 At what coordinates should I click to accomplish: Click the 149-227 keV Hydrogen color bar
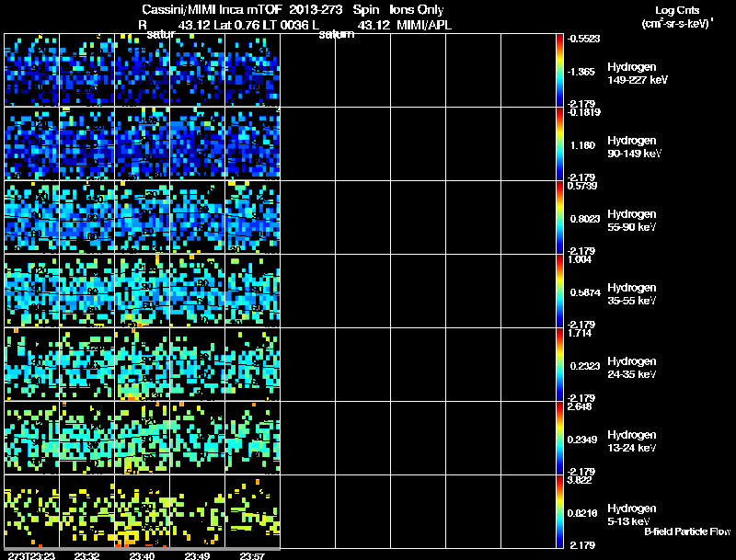(x=561, y=70)
